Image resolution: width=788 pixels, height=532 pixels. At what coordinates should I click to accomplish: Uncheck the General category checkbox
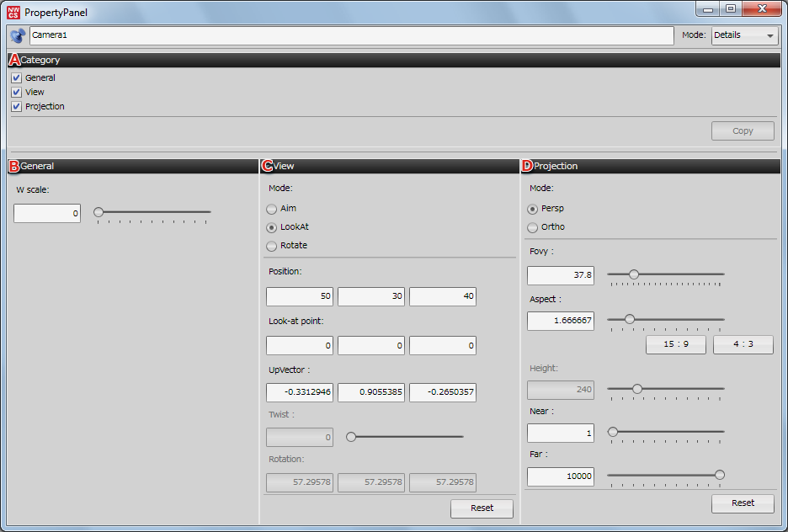coord(16,78)
